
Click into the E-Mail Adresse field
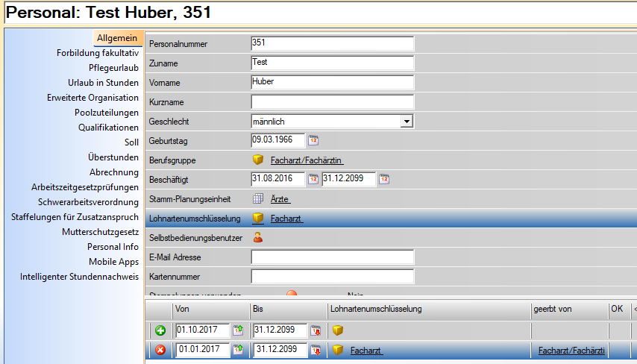pyautogui.click(x=332, y=257)
